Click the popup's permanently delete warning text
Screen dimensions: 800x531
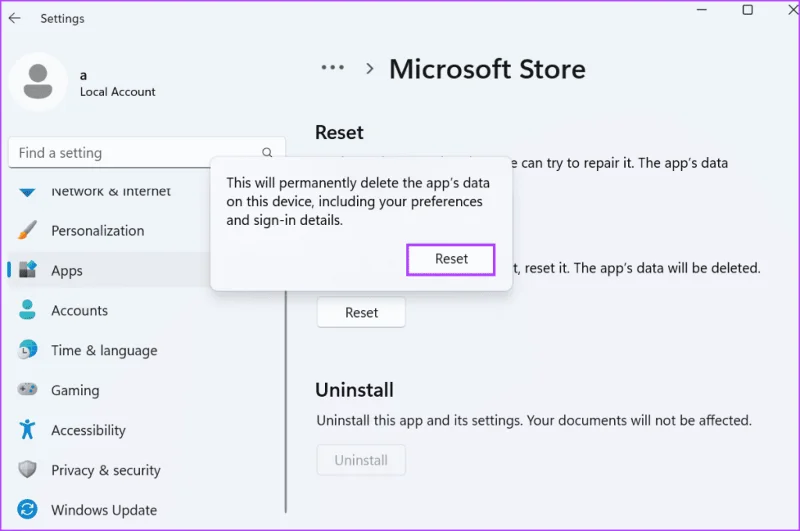coord(358,201)
